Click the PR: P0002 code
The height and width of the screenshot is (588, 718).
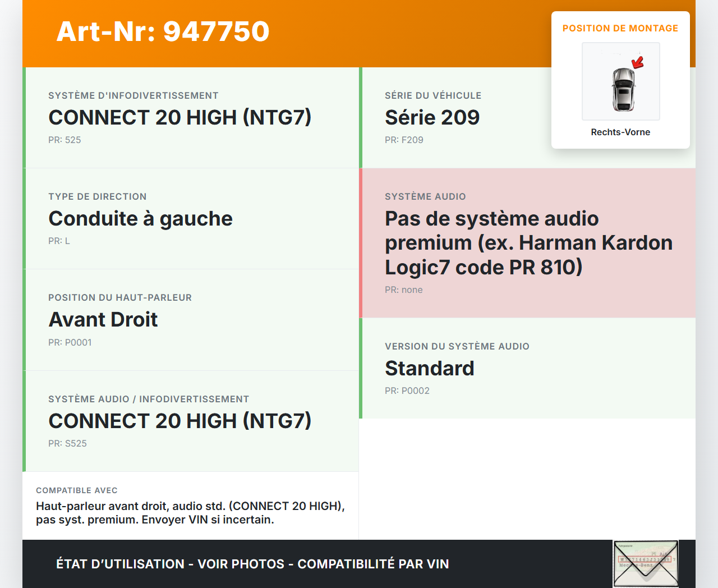coord(407,391)
